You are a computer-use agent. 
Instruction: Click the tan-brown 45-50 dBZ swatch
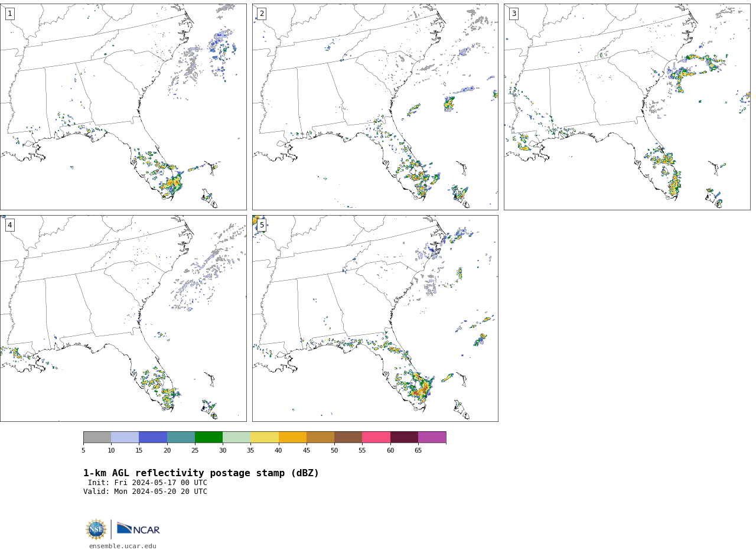click(x=320, y=437)
